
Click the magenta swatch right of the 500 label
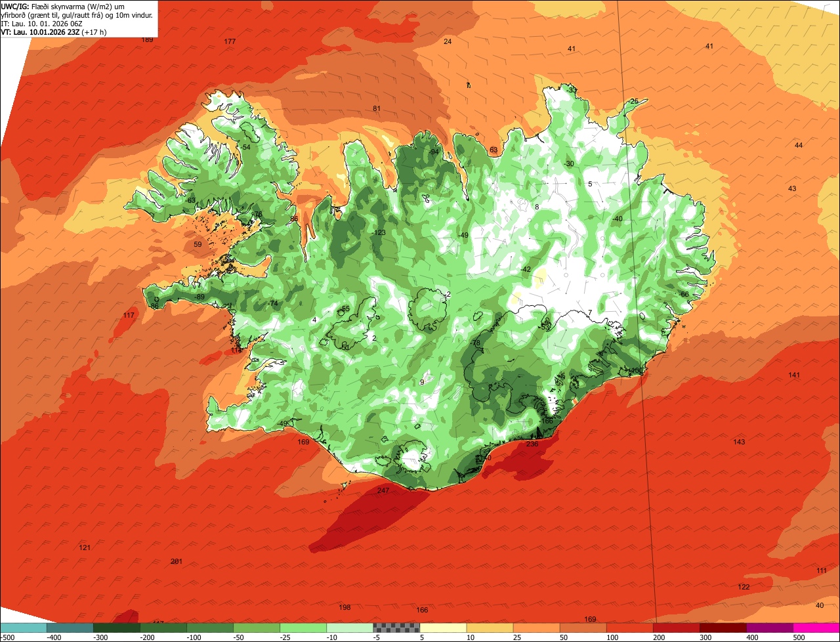[x=816, y=628]
